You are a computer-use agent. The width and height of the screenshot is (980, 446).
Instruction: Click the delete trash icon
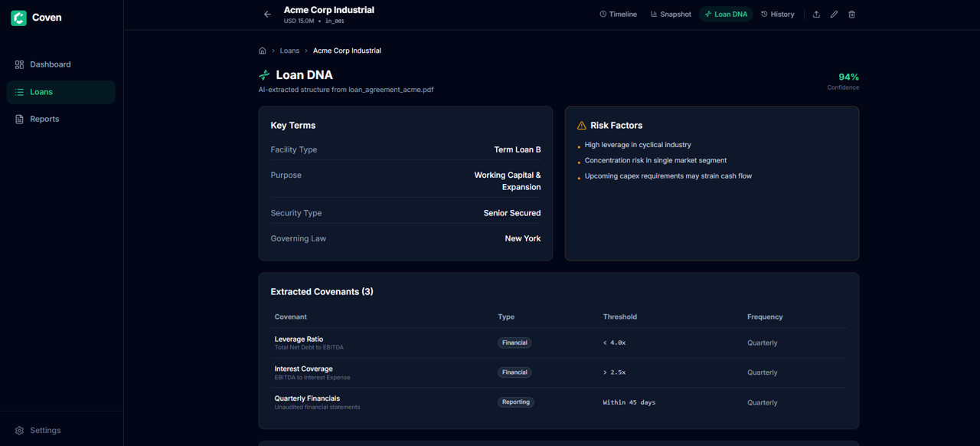pyautogui.click(x=851, y=15)
